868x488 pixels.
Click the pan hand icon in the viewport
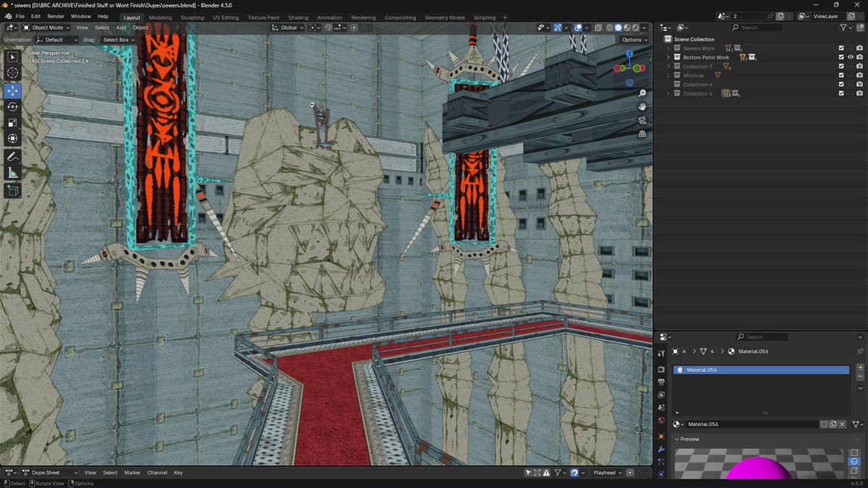pos(642,107)
